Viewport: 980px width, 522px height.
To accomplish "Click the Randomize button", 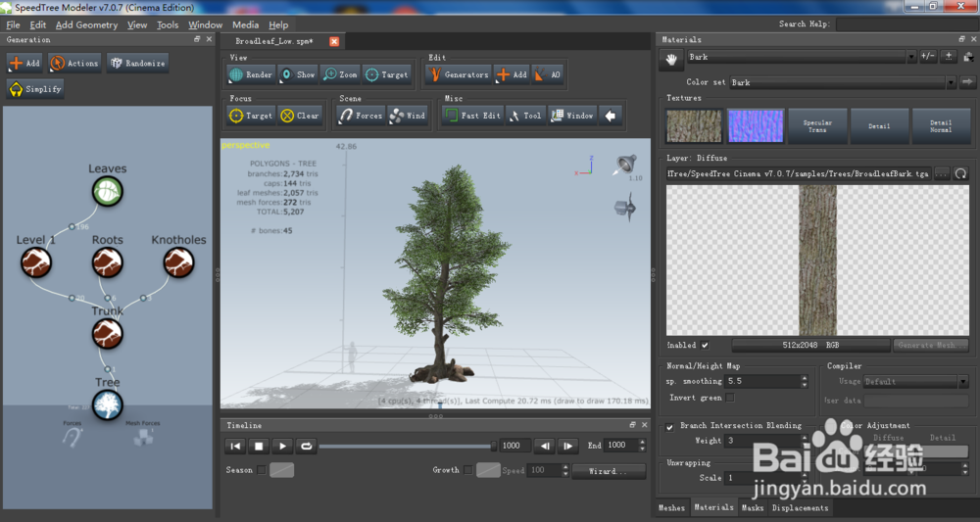I will (x=137, y=63).
